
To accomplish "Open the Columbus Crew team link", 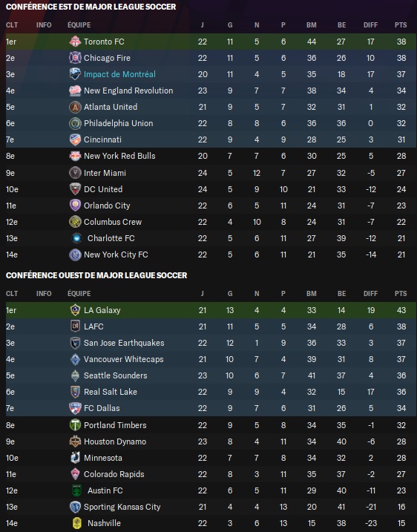I will click(113, 222).
